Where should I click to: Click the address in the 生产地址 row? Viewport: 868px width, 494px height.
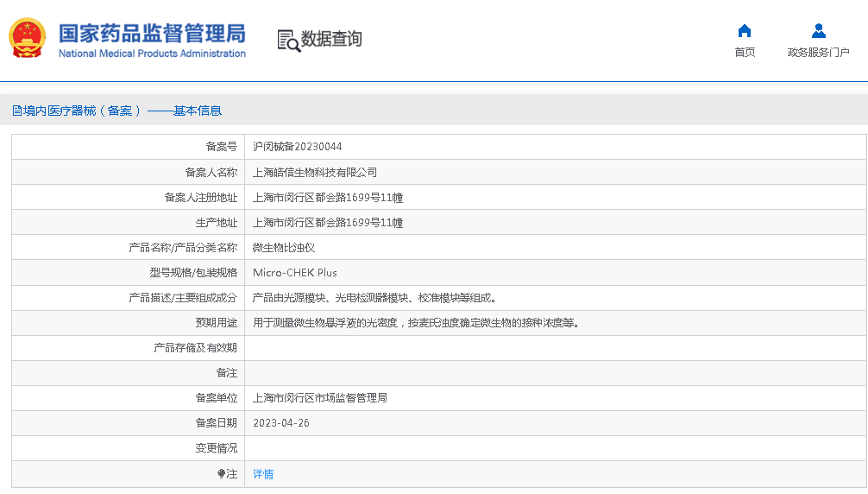click(327, 222)
